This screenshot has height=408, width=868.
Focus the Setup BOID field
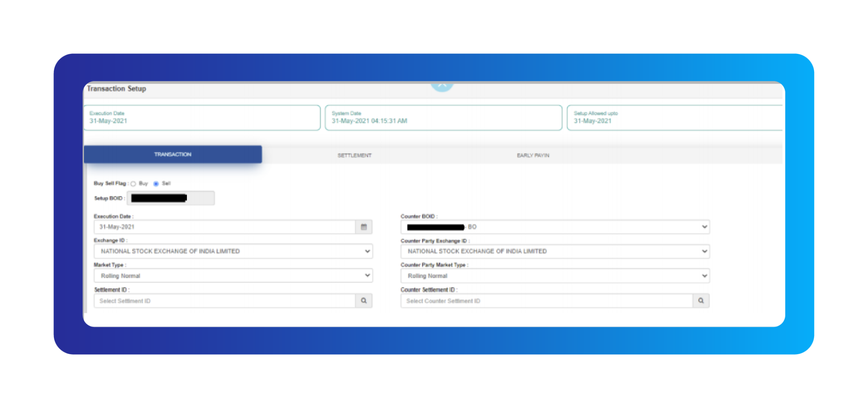[x=171, y=198]
